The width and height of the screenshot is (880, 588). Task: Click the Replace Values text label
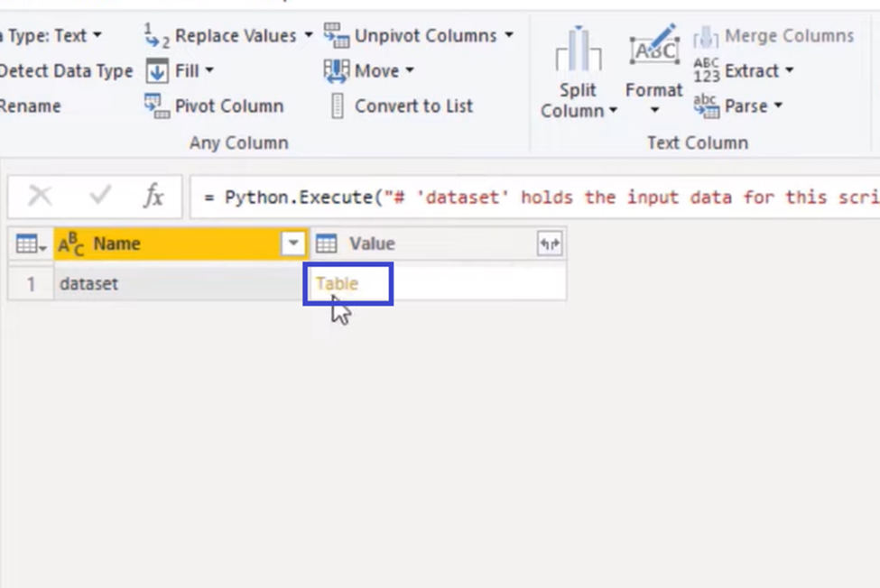point(236,36)
